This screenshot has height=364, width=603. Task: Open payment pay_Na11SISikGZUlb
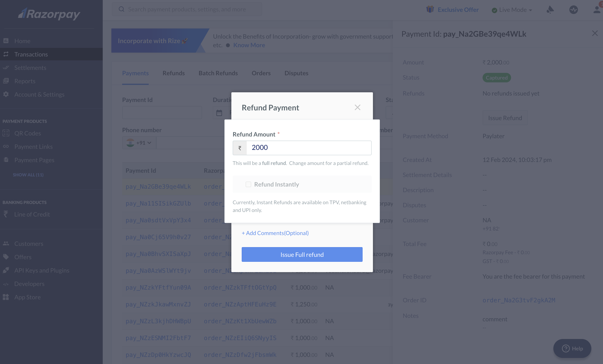(x=158, y=203)
